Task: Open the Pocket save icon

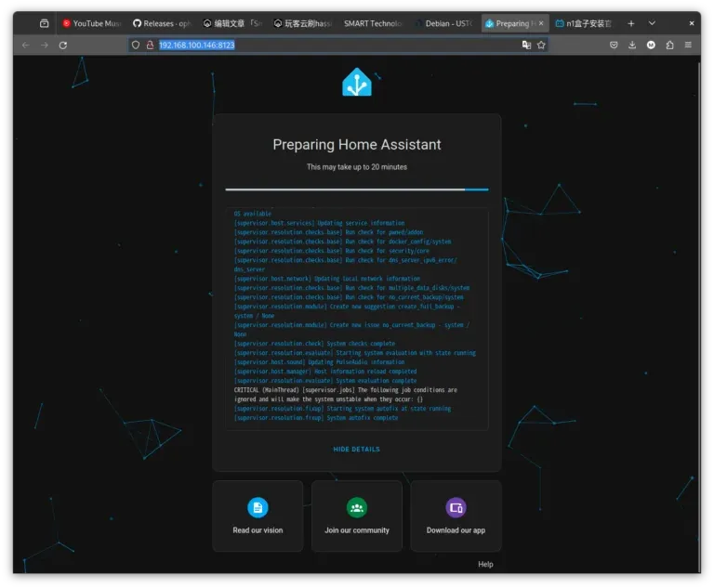Action: [614, 45]
